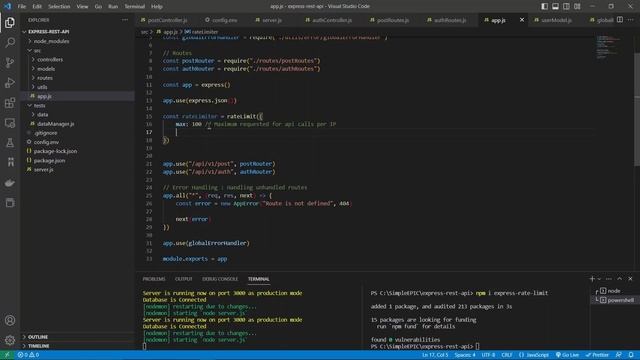Switch to the userModel.js tab
The image size is (640, 360).
(x=553, y=20)
